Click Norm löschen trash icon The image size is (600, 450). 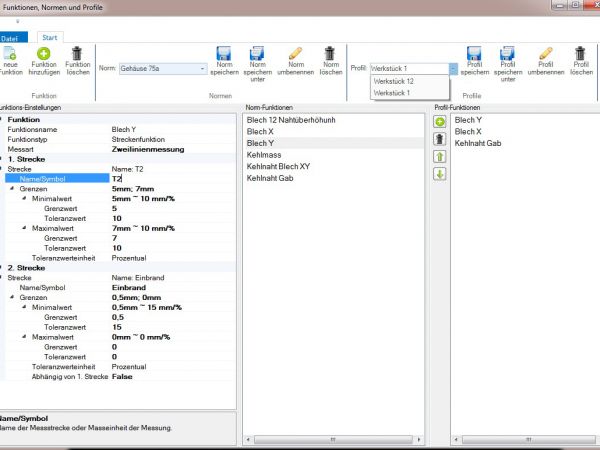pyautogui.click(x=330, y=54)
